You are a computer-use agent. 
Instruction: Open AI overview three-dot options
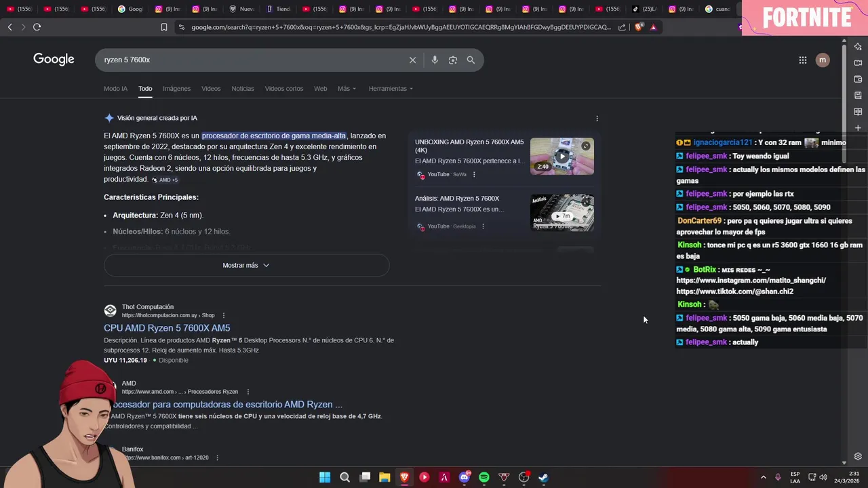[x=597, y=118]
